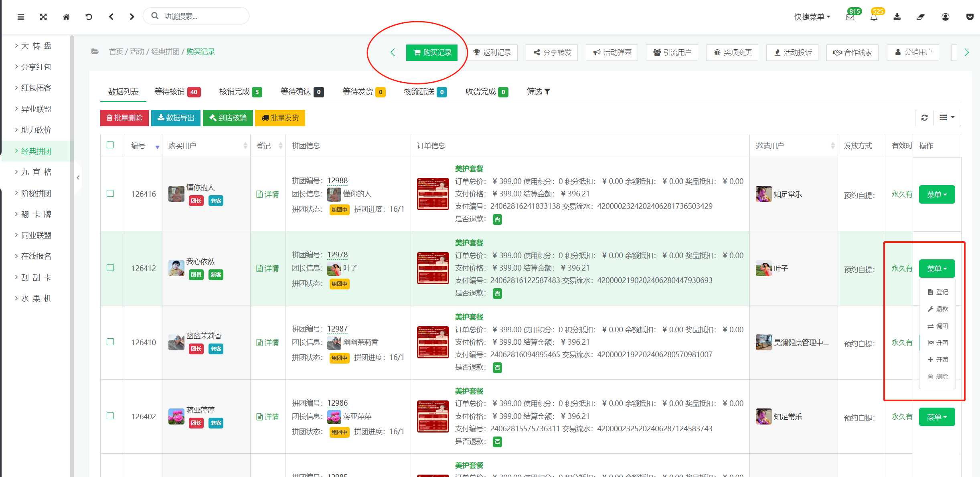
Task: Check the box for order 126402
Action: pos(110,416)
